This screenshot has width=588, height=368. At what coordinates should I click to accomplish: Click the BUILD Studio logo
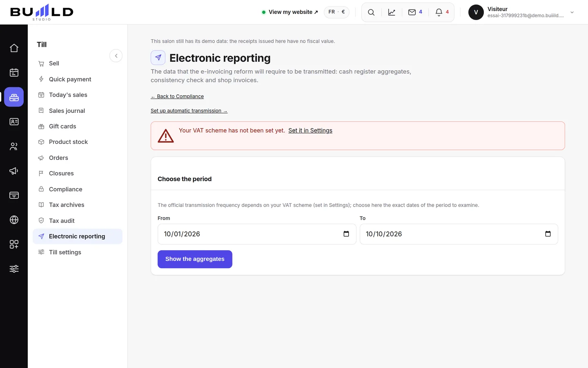(42, 12)
